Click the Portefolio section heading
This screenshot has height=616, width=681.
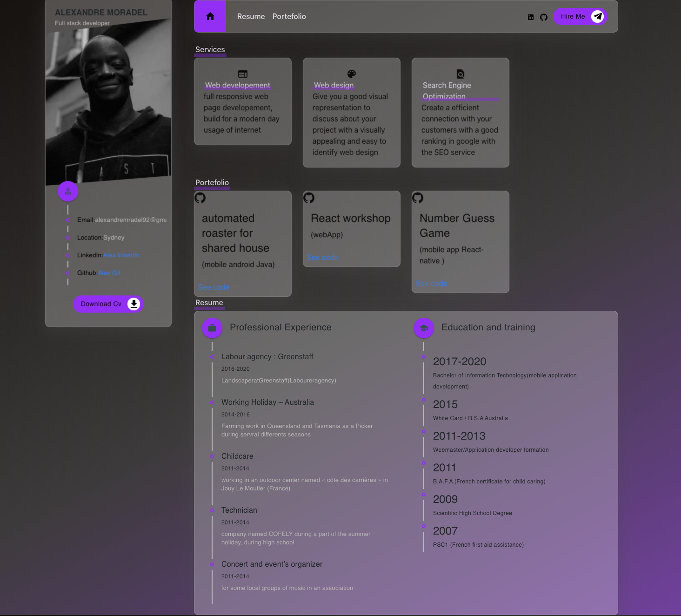[x=212, y=183]
